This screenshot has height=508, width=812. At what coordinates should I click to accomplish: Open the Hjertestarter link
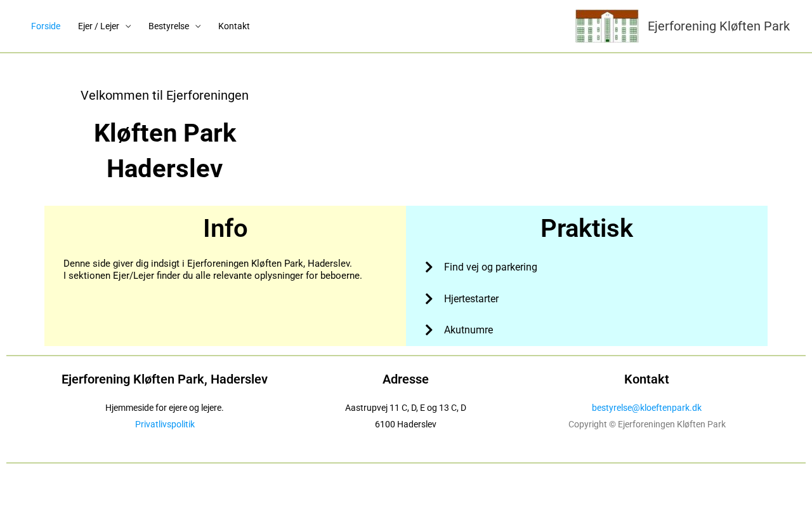coord(471,299)
